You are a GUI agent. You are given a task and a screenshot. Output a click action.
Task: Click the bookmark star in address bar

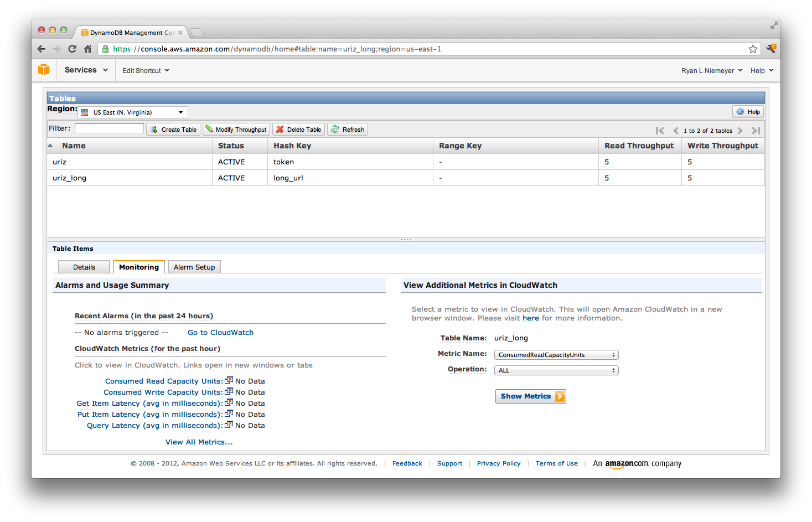pyautogui.click(x=753, y=49)
